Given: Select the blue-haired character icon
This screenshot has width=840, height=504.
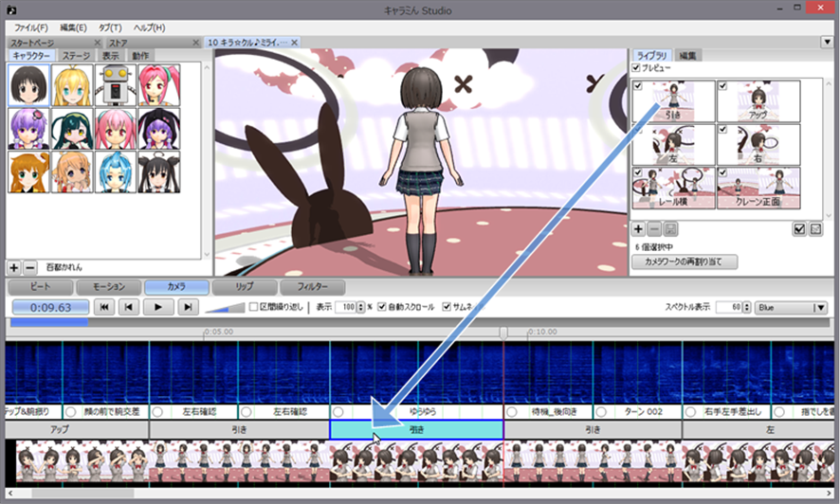Looking at the screenshot, I should coord(116,171).
